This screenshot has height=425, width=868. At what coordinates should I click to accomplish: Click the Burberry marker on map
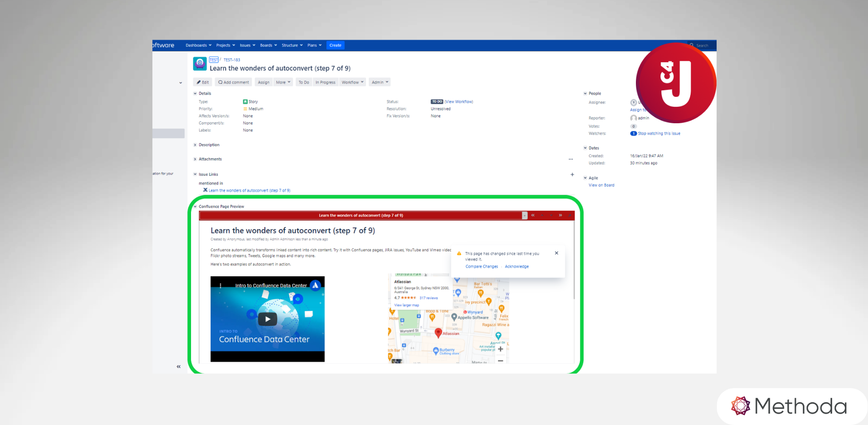(436, 351)
